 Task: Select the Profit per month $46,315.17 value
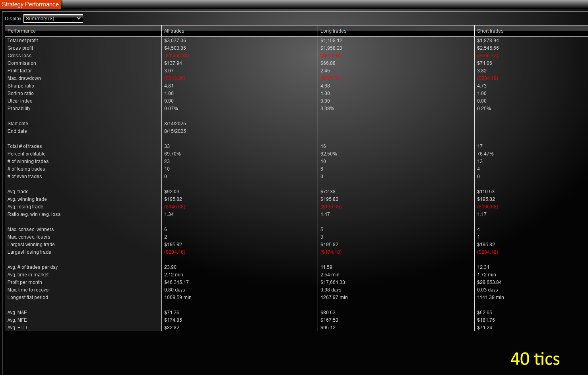tap(176, 282)
